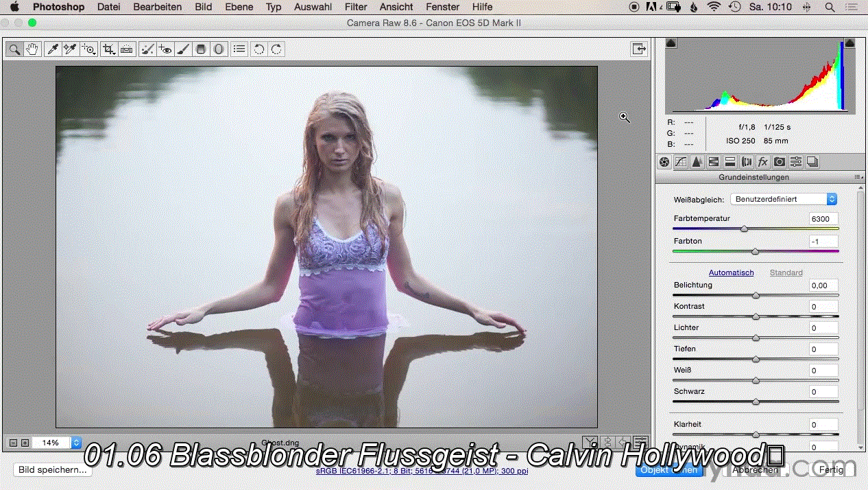Select the Red Eye Removal tool

pyautogui.click(x=165, y=49)
